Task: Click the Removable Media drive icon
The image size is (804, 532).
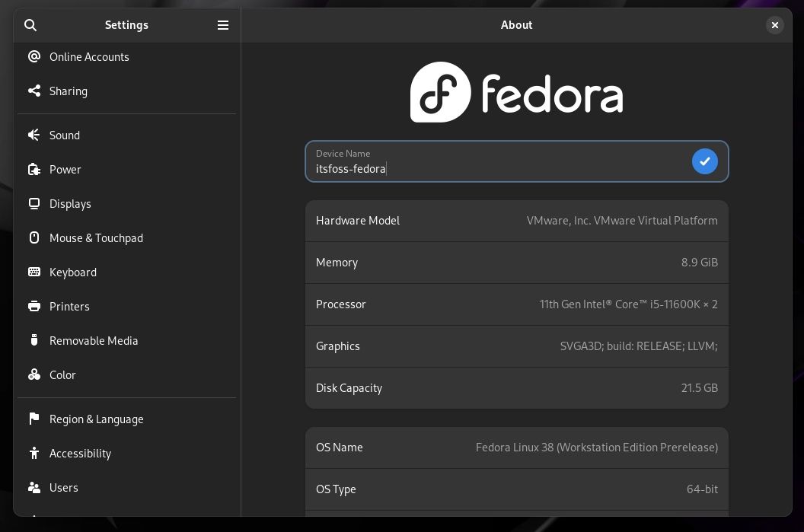Action: 34,340
